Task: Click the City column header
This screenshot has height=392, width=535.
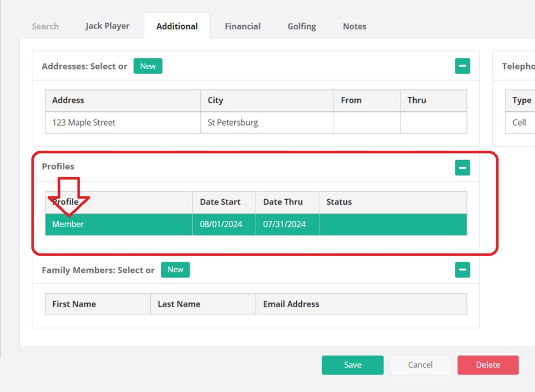Action: (267, 100)
